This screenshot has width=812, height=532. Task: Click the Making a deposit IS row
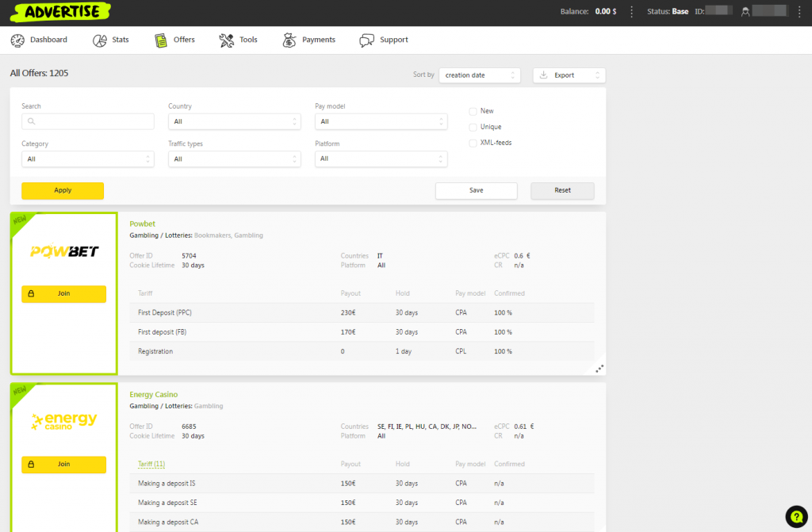[362, 484]
